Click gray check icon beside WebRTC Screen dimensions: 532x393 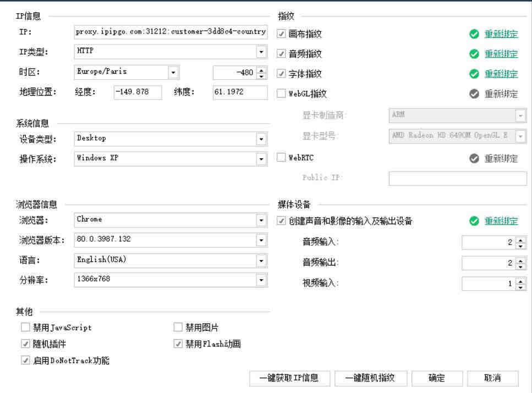474,158
